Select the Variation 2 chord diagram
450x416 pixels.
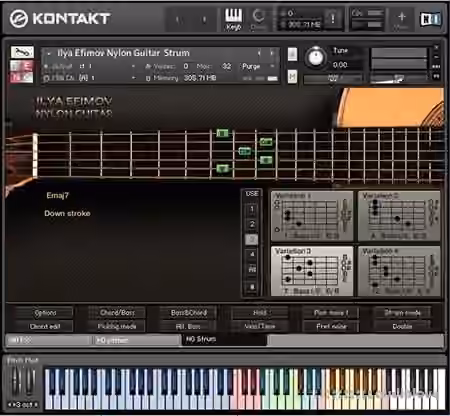pyautogui.click(x=399, y=216)
